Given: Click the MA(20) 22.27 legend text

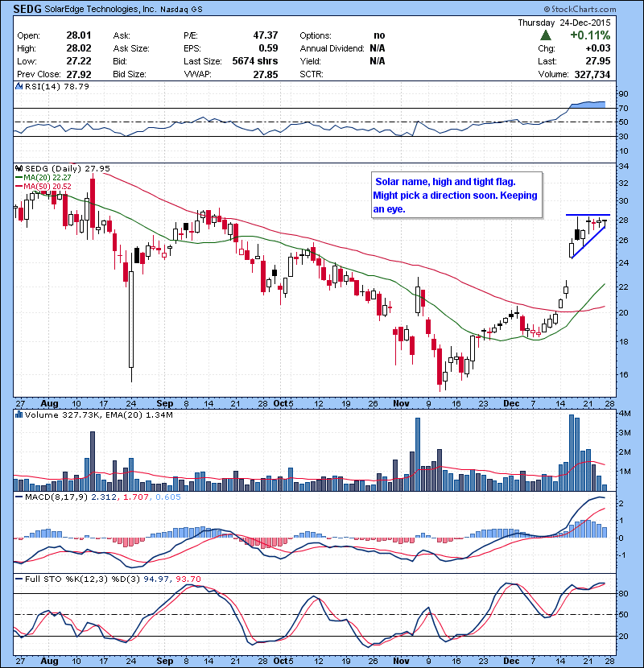Looking at the screenshot, I should pos(47,178).
